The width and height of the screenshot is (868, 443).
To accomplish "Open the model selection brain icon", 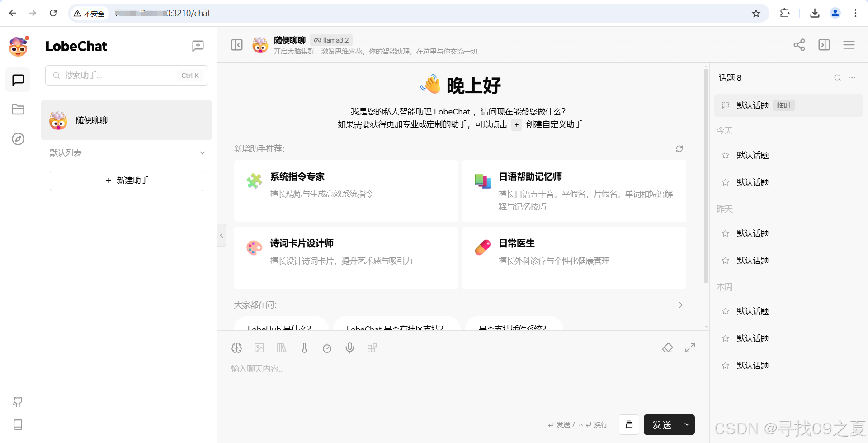I will pyautogui.click(x=237, y=348).
